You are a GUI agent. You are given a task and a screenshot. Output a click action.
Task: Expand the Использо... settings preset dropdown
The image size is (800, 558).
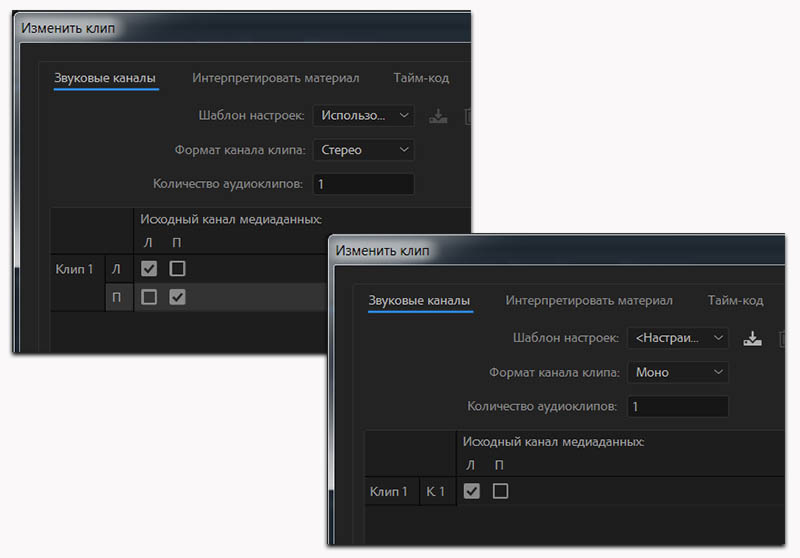363,116
